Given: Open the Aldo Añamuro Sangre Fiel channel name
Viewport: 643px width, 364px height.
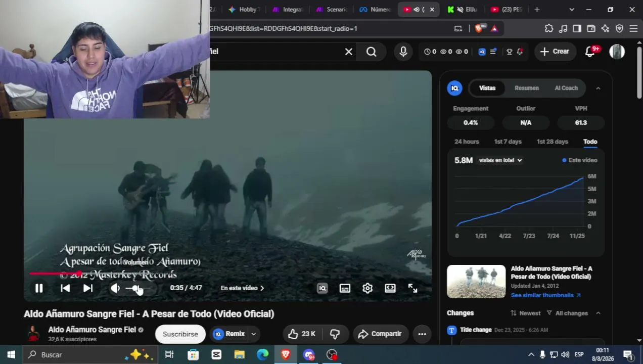Looking at the screenshot, I should 92,330.
